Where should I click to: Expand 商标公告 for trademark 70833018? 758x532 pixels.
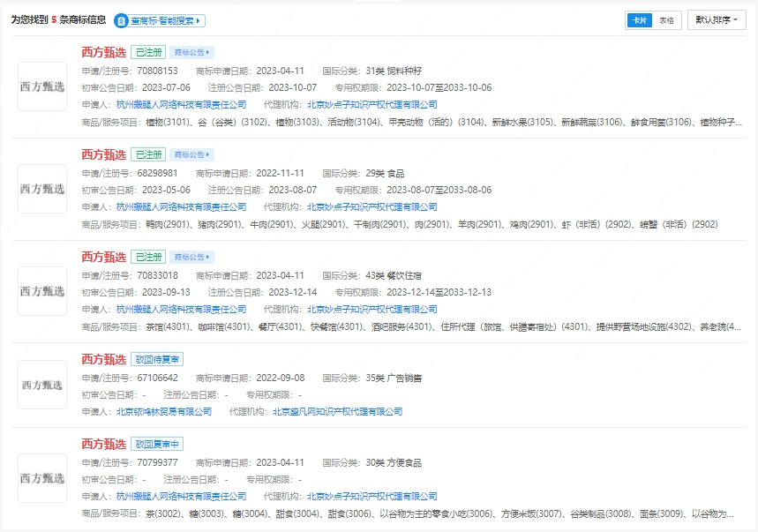(x=191, y=257)
